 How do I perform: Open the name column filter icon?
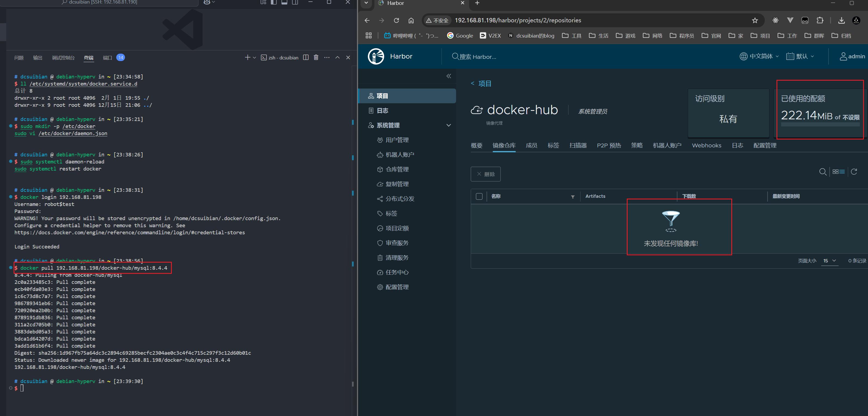[x=573, y=197]
